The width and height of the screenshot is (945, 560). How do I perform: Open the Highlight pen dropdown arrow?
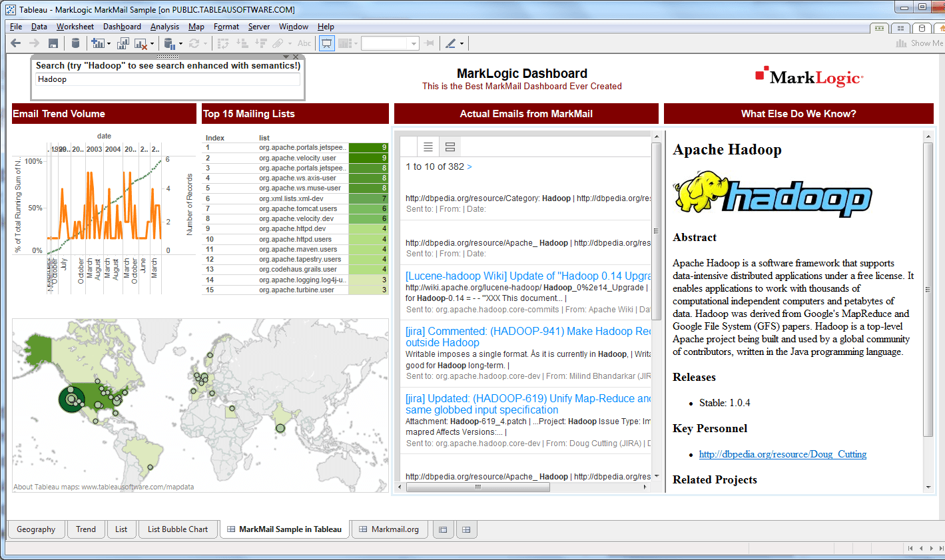pos(462,44)
